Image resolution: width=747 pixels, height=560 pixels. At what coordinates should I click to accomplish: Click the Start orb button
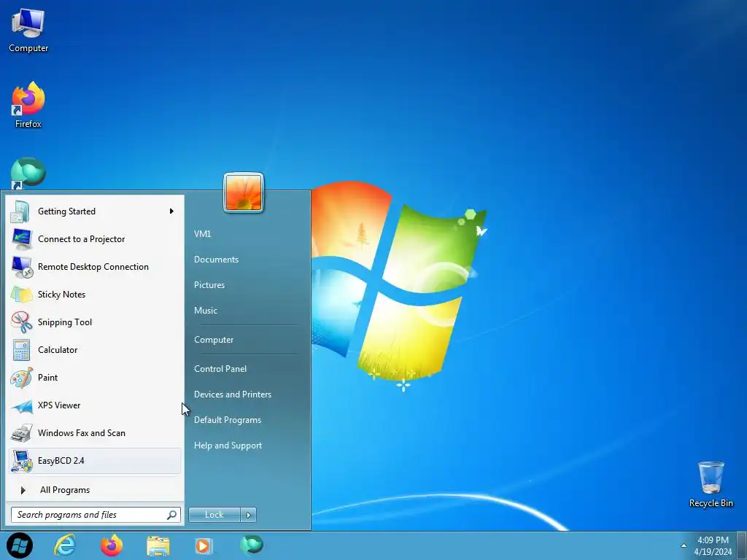click(20, 545)
